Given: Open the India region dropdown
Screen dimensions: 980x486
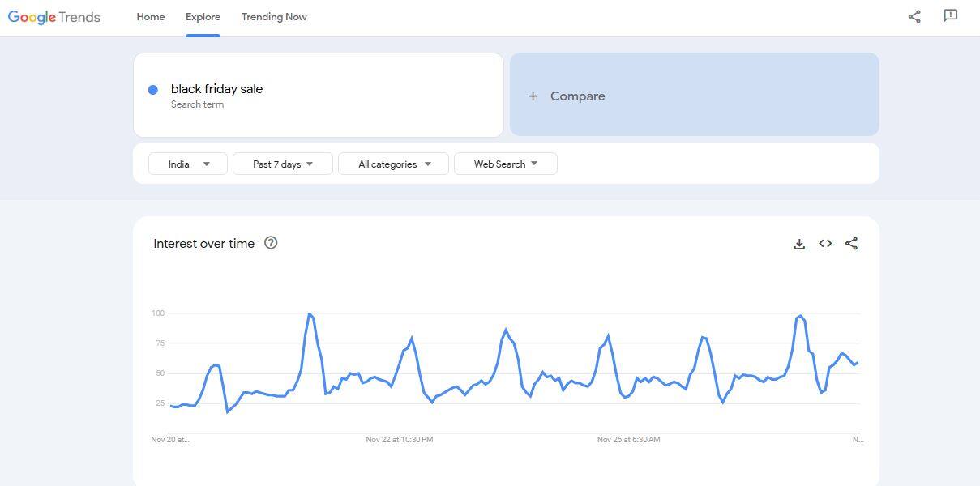Looking at the screenshot, I should coord(188,164).
